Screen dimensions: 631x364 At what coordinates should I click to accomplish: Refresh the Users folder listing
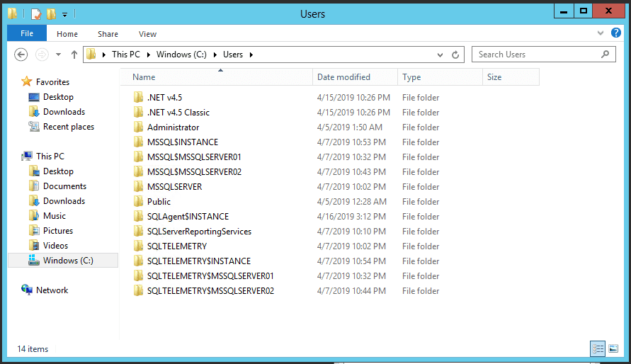point(455,55)
